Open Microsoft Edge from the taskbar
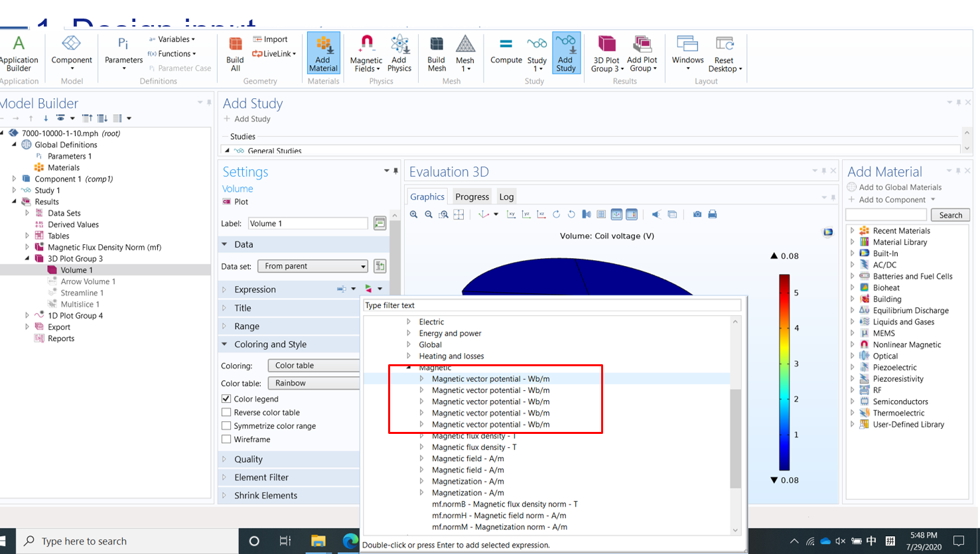Screen dimensions: 980x554 (x=350, y=541)
